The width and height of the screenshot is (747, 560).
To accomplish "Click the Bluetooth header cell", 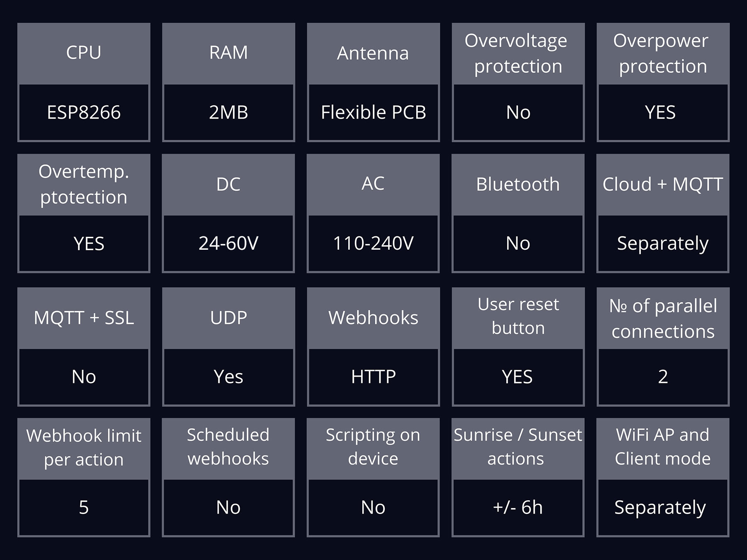I will click(518, 184).
